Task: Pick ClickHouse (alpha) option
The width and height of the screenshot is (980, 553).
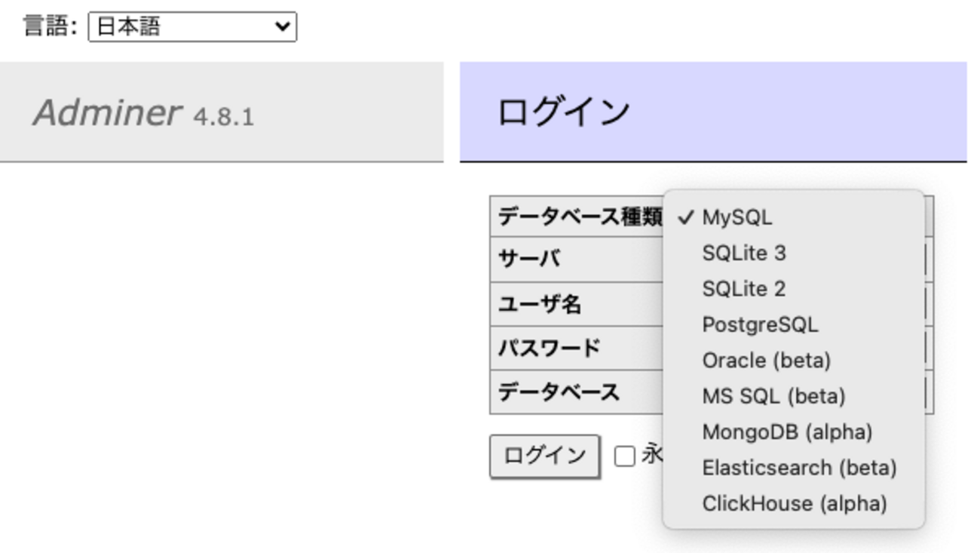Action: 793,504
